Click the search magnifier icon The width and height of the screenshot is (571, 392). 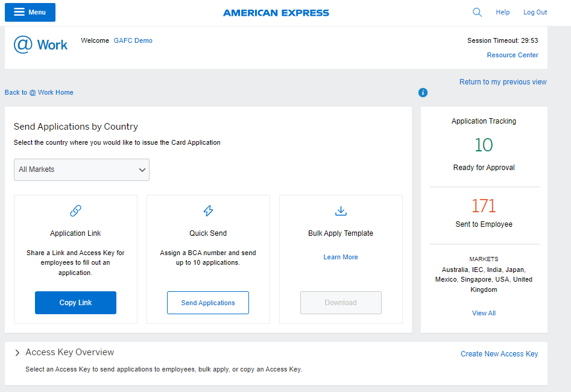tap(477, 12)
